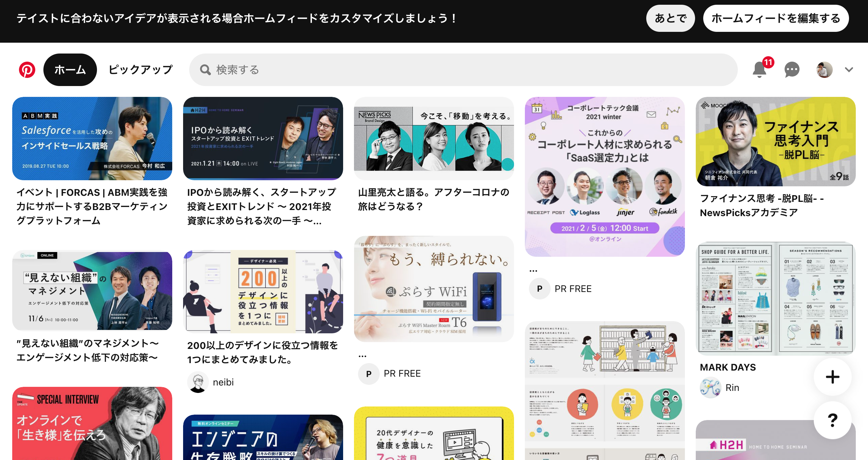Open the エンジニアの生存戦略 pin image
Viewport: 868px width, 460px height.
coord(263,437)
